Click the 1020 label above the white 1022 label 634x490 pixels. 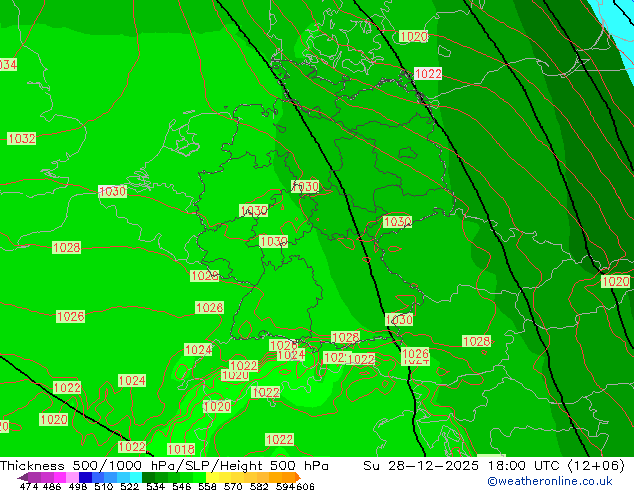click(x=413, y=36)
